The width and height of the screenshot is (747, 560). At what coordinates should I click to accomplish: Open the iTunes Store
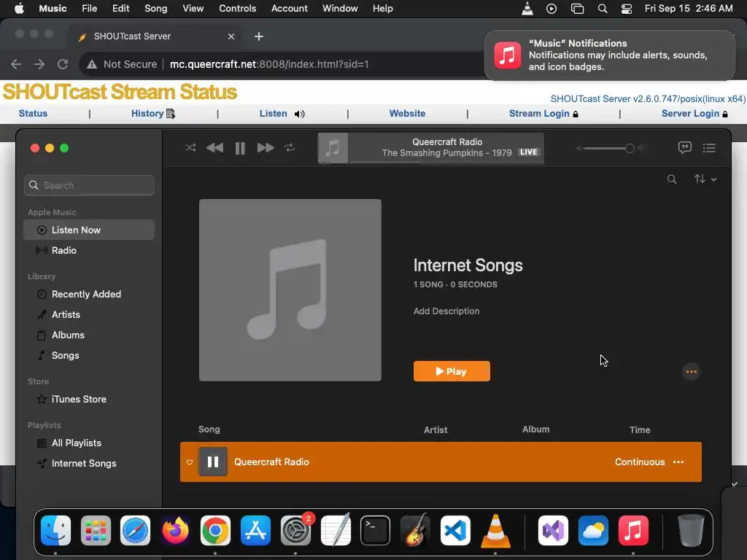pos(89,400)
